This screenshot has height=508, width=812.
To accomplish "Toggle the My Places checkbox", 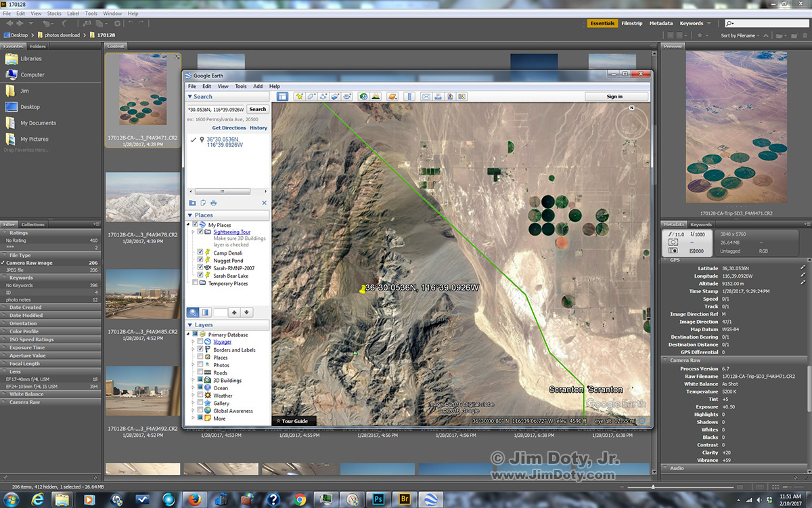I will tap(196, 224).
